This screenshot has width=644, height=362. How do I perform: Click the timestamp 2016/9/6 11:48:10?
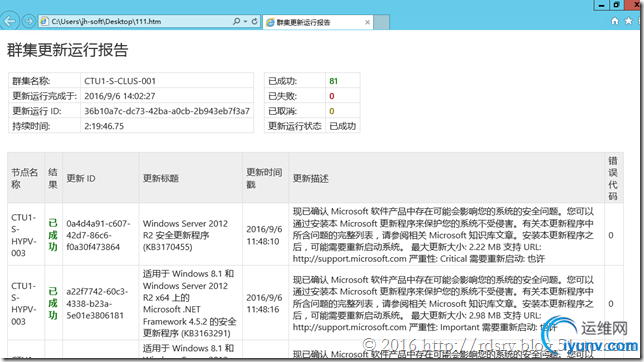[264, 235]
